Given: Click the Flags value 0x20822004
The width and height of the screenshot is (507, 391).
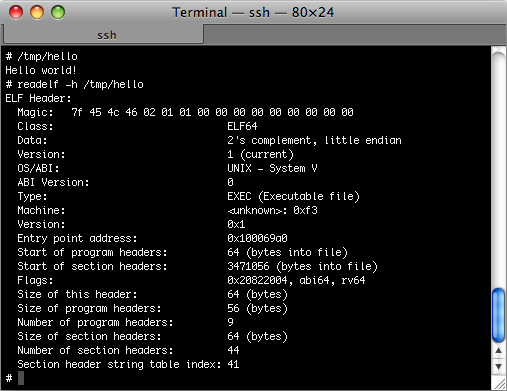Looking at the screenshot, I should tap(257, 280).
